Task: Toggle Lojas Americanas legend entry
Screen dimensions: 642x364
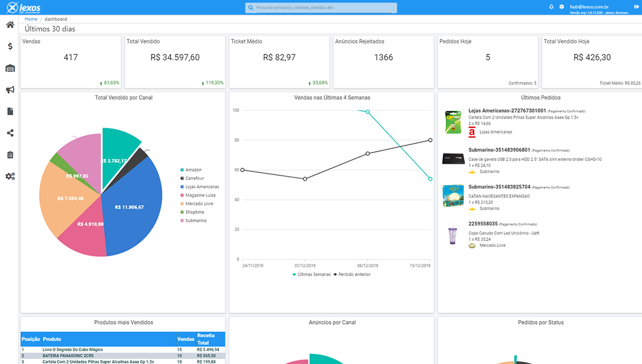Action: (200, 186)
